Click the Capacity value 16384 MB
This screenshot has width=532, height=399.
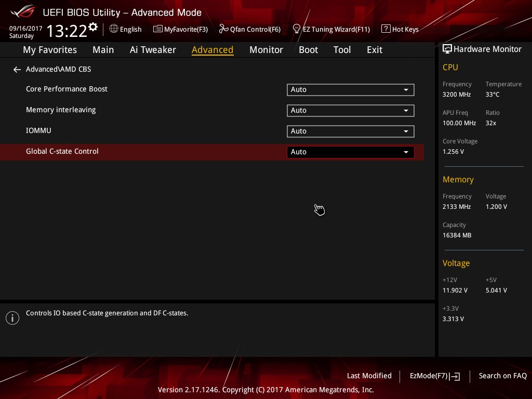[457, 235]
